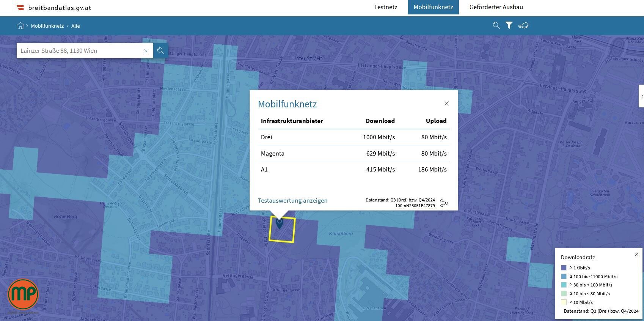Viewport: 644px width, 321px height.
Task: Click the < 10 Mbit/s legend swatch
Action: tap(564, 302)
